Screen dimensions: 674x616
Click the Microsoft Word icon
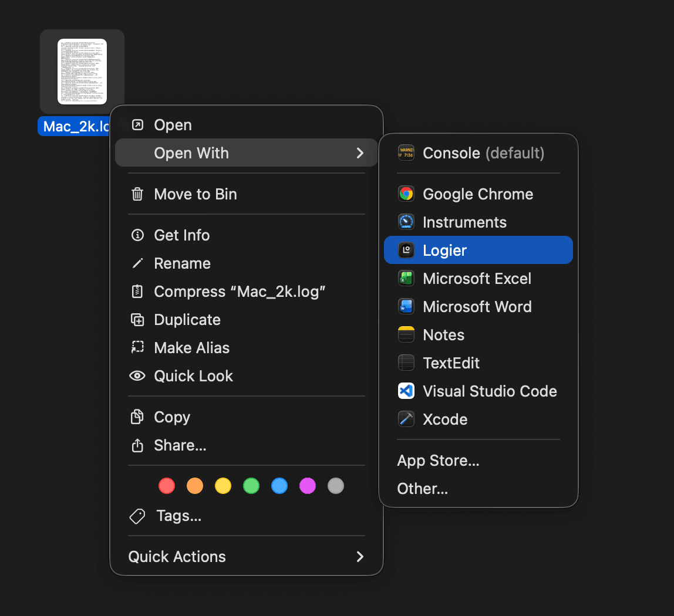point(406,307)
